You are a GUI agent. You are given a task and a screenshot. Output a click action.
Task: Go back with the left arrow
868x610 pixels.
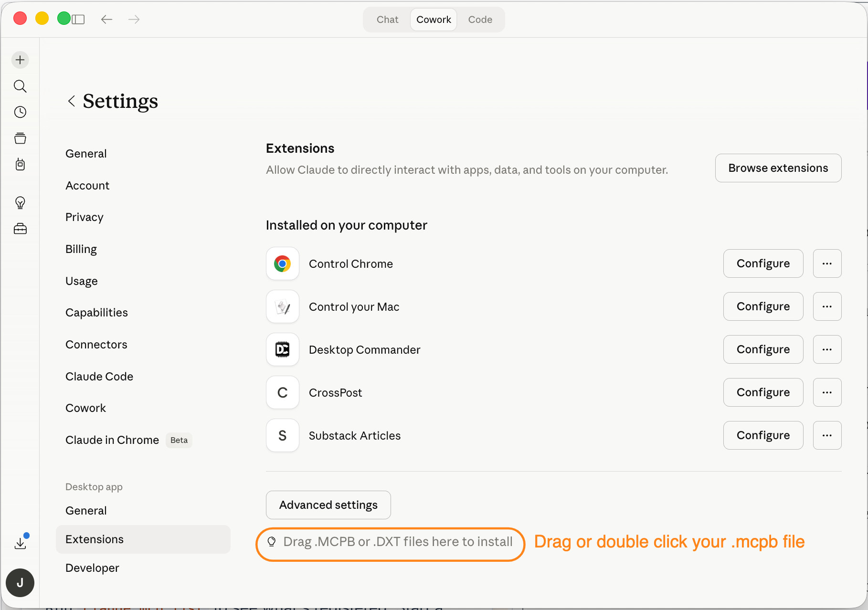(106, 19)
